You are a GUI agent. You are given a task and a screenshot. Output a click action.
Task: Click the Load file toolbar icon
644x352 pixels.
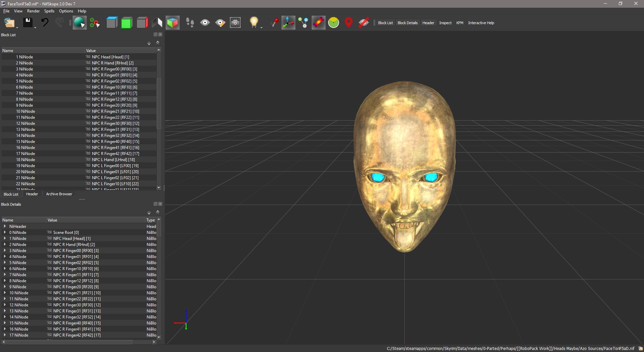click(9, 23)
